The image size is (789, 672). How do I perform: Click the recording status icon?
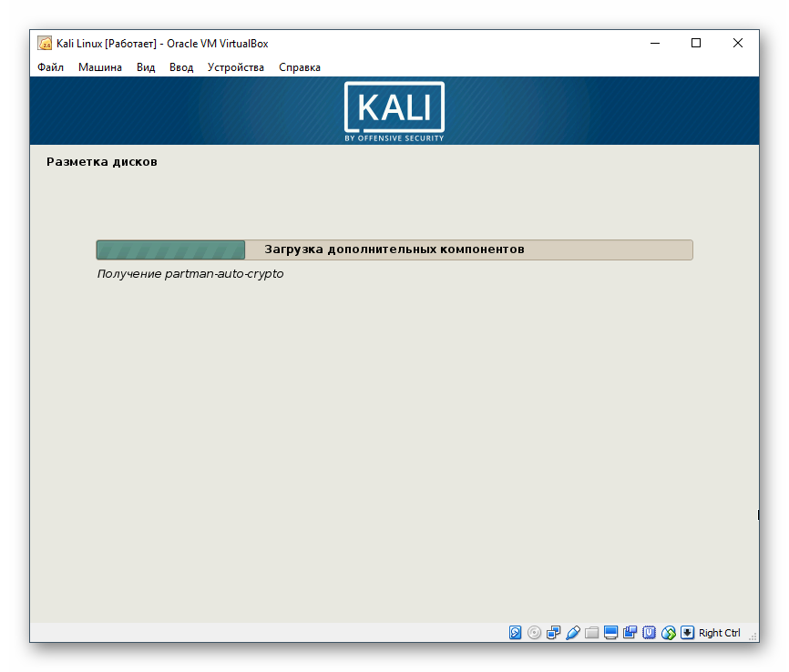point(630,633)
